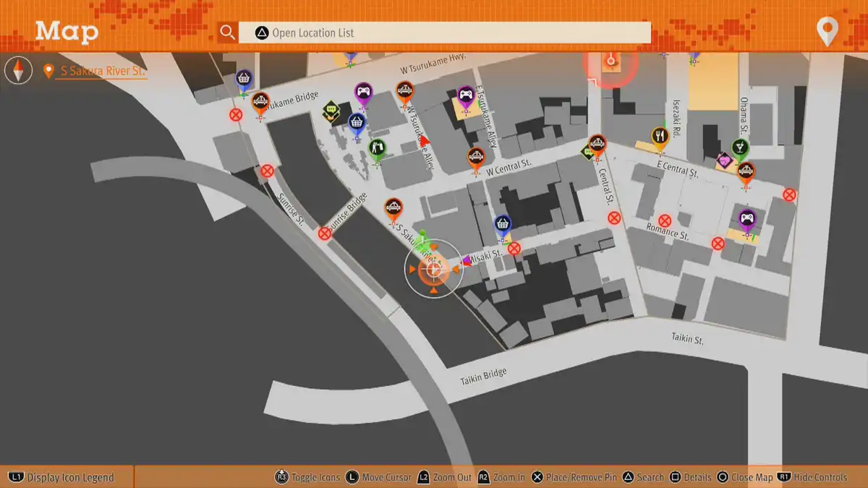Toggle pin with Place/Remove Pin
The height and width of the screenshot is (488, 868).
pos(576,477)
